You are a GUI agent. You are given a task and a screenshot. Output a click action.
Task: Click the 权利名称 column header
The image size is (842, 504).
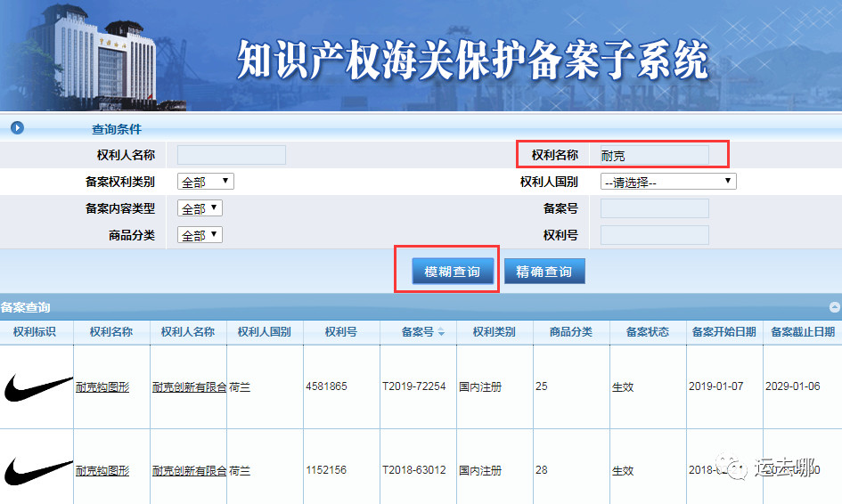click(111, 332)
